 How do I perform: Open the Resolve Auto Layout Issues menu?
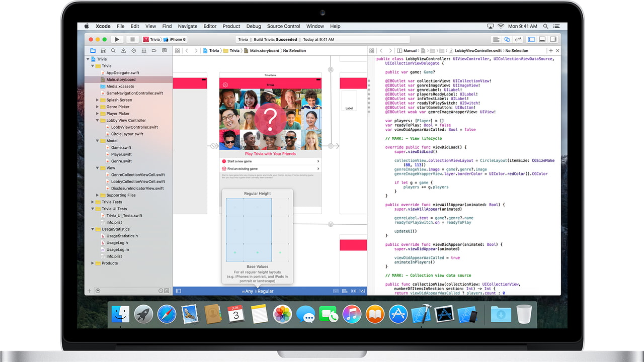[362, 291]
